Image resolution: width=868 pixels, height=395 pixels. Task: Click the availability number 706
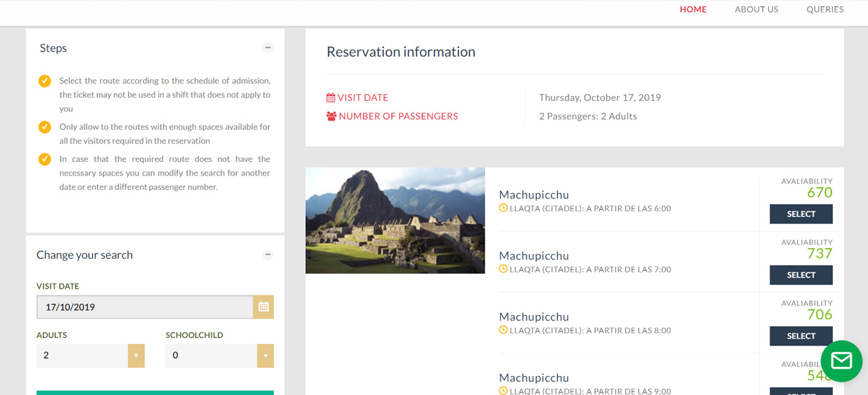click(820, 314)
